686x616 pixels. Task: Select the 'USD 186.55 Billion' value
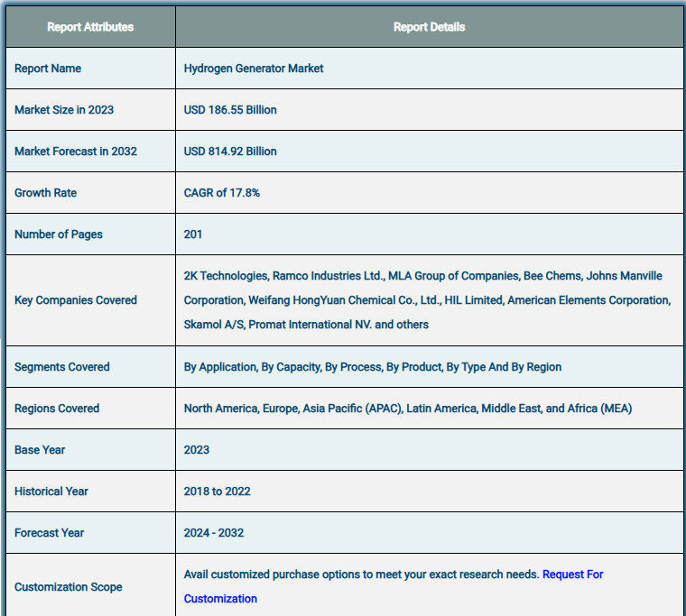click(x=230, y=110)
